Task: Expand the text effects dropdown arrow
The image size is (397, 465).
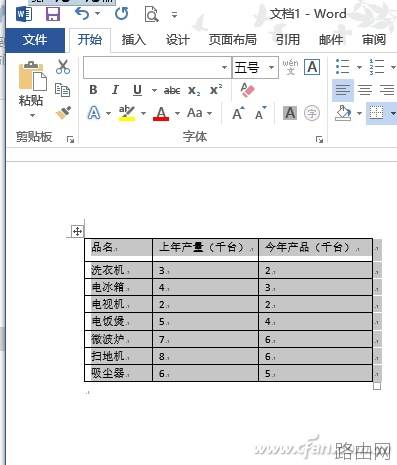Action: coord(109,113)
